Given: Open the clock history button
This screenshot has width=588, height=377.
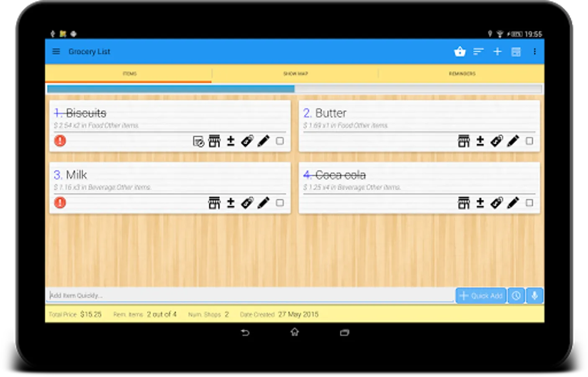Looking at the screenshot, I should (x=516, y=296).
